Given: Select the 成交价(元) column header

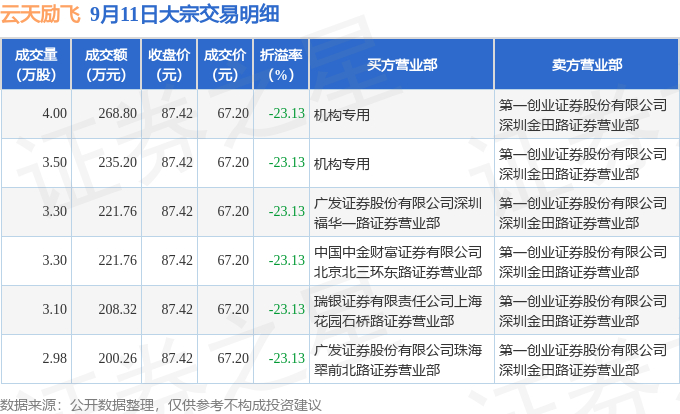Looking at the screenshot, I should click(225, 65).
